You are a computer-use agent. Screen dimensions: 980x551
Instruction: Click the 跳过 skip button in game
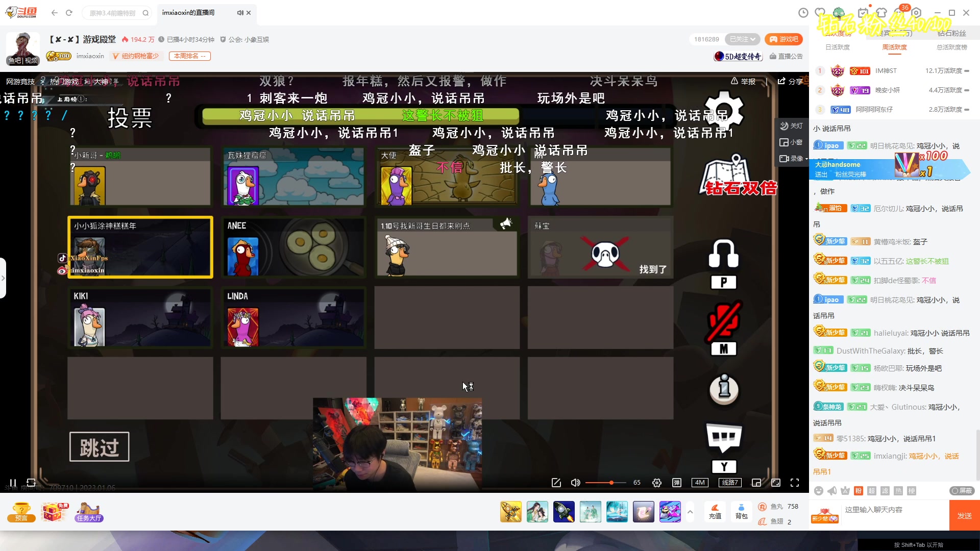click(99, 446)
